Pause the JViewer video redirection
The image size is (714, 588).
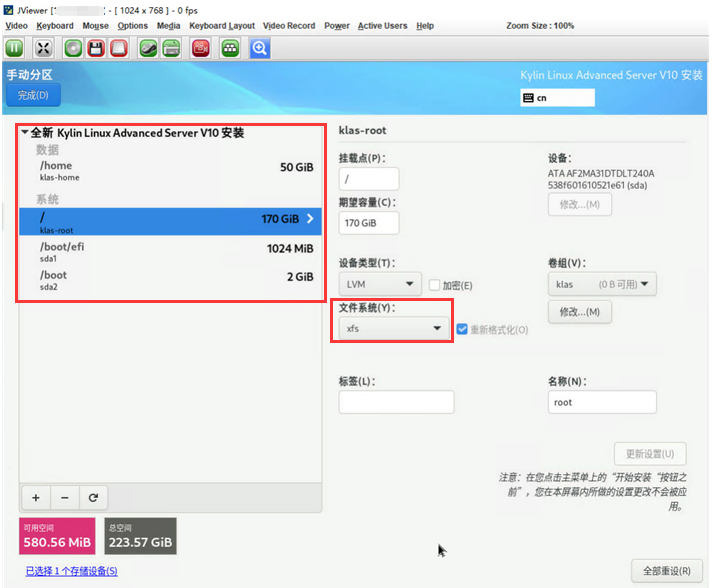[14, 48]
